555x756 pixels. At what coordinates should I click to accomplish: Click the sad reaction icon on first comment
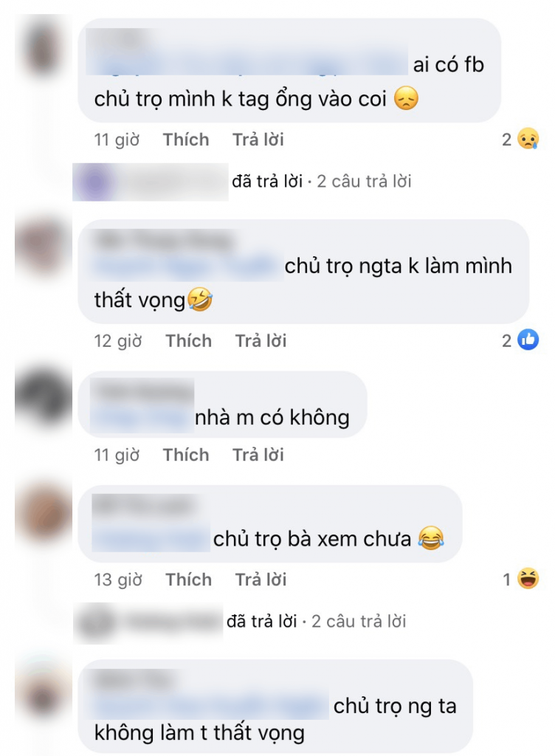point(528,140)
